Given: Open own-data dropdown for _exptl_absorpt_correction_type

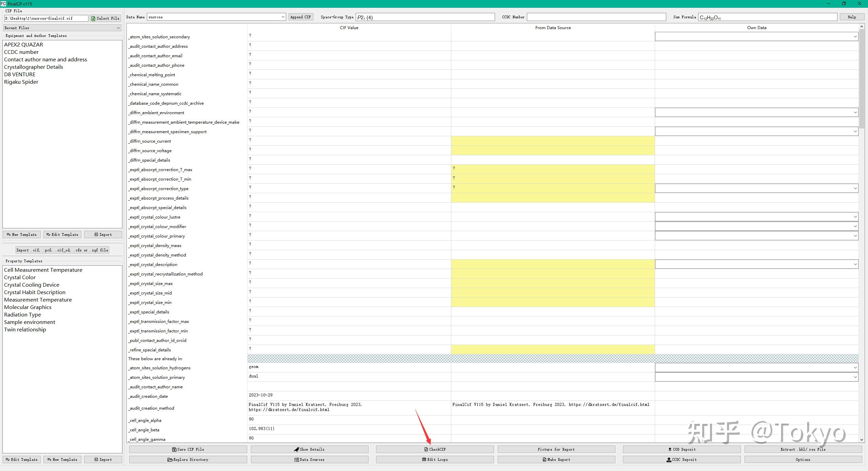Looking at the screenshot, I should click(x=855, y=188).
